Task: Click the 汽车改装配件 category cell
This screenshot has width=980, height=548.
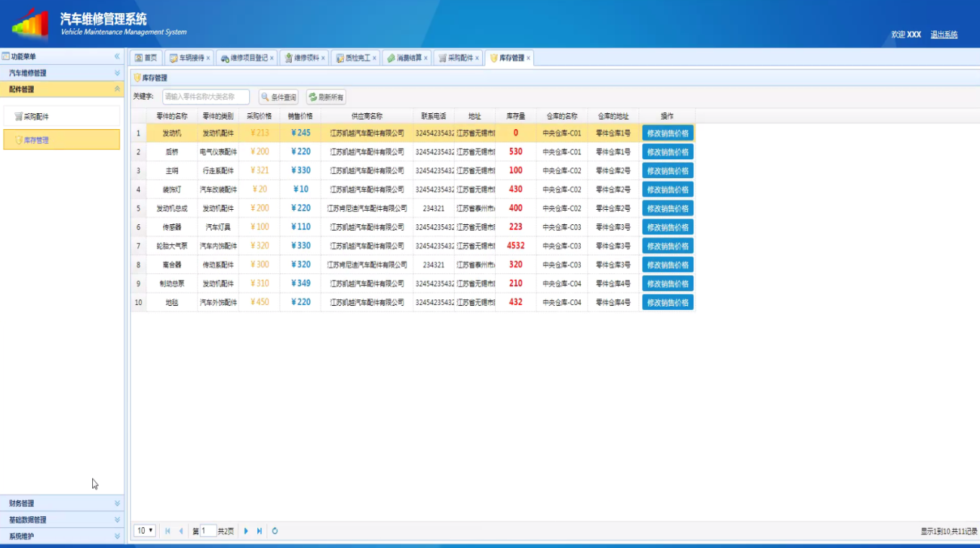Action: coord(218,190)
